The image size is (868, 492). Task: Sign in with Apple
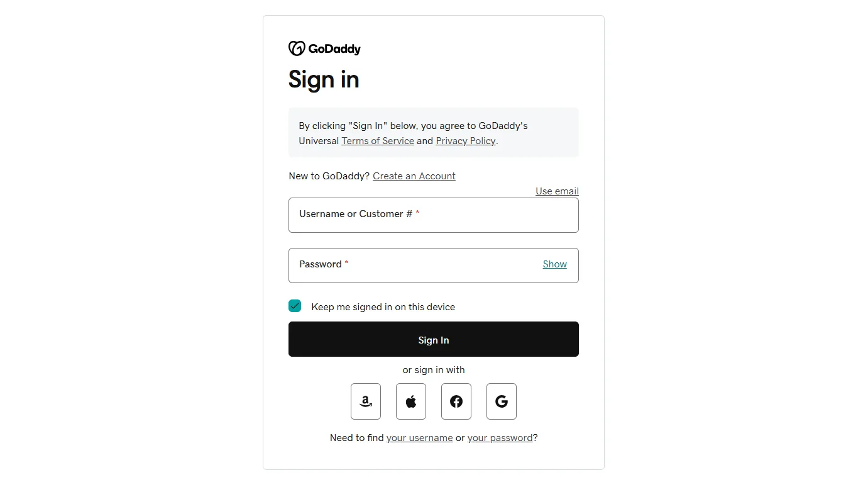[x=411, y=401]
